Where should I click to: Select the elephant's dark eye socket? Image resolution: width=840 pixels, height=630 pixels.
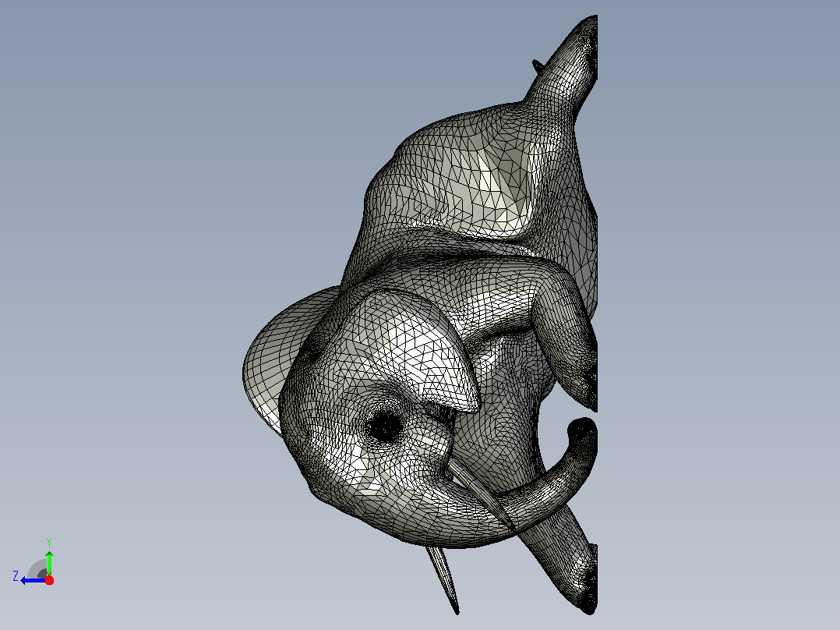tap(383, 426)
